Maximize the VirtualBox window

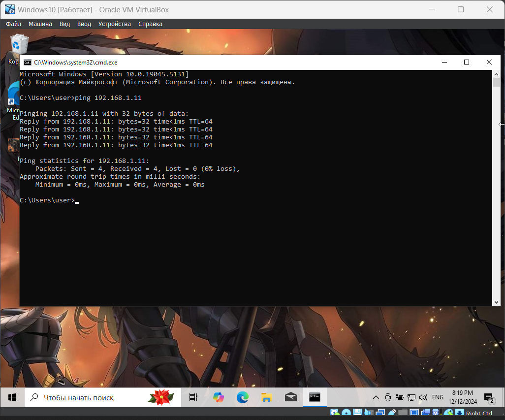[461, 9]
